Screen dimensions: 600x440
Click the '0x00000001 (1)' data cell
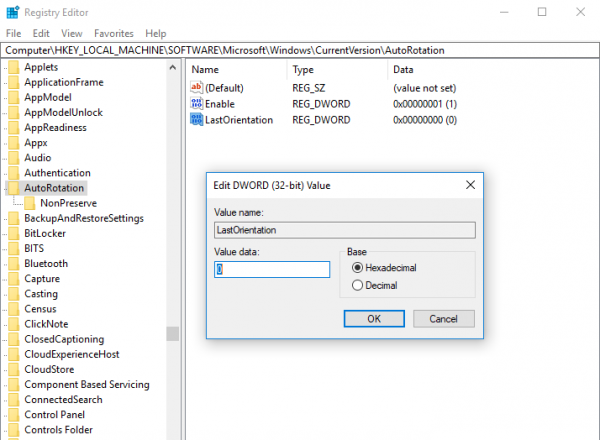point(425,104)
